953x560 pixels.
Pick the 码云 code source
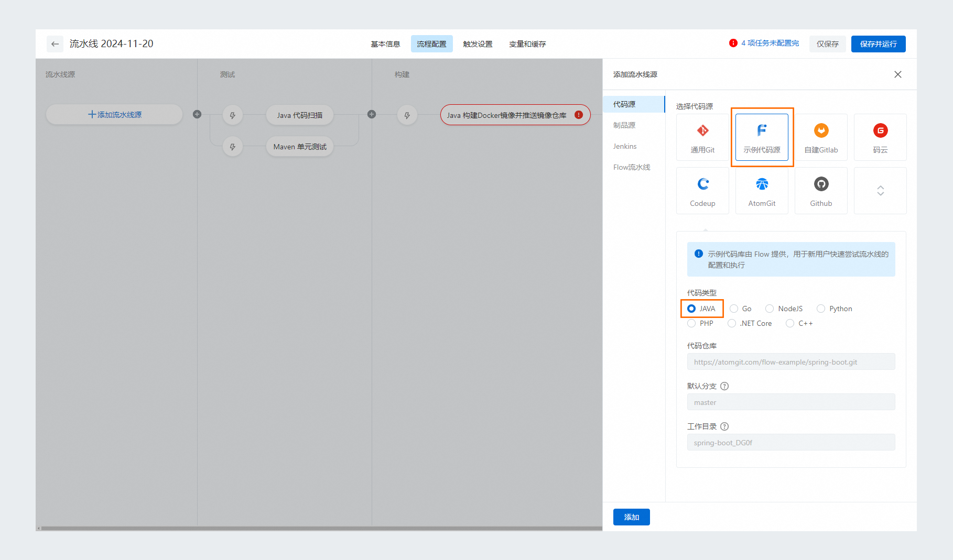pyautogui.click(x=880, y=137)
